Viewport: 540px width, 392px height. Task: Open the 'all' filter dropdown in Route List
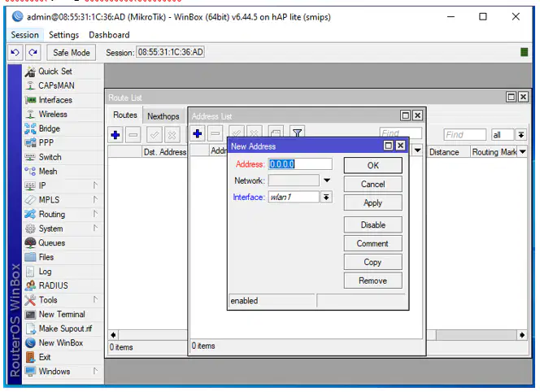521,135
